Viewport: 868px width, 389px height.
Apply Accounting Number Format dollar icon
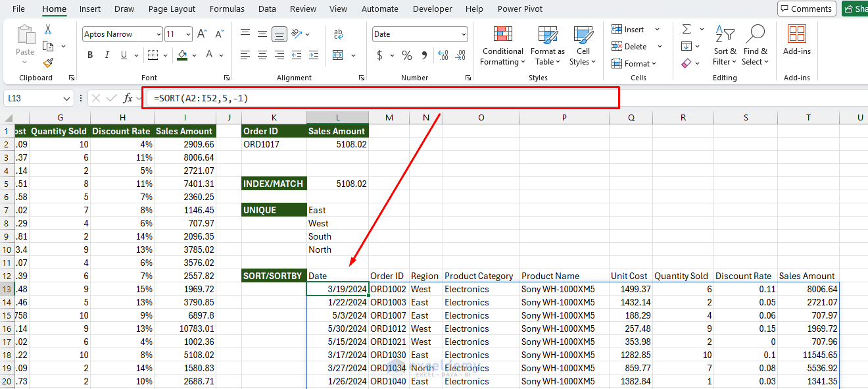[379, 55]
